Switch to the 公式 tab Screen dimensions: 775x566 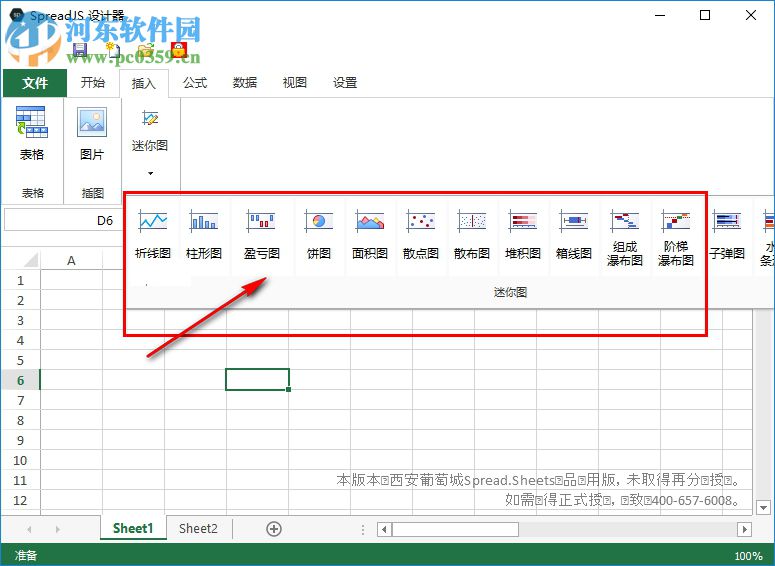tap(195, 83)
